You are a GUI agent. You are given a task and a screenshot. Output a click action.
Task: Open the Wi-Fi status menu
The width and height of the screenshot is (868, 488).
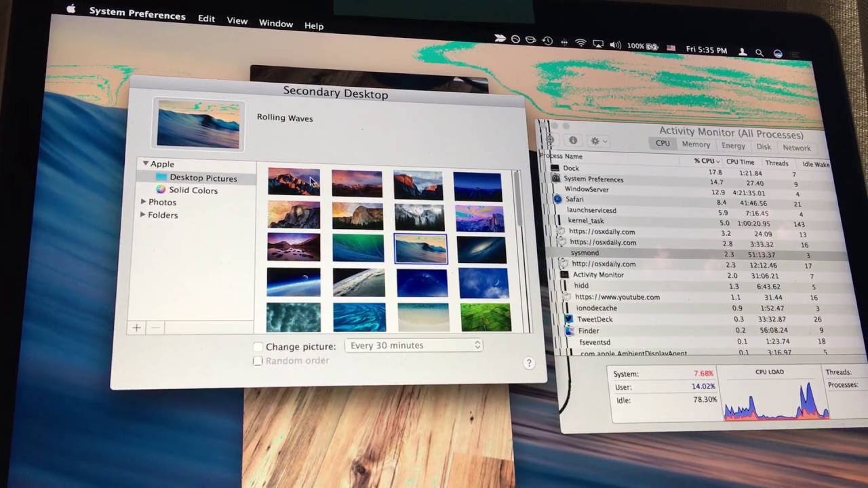click(x=580, y=43)
